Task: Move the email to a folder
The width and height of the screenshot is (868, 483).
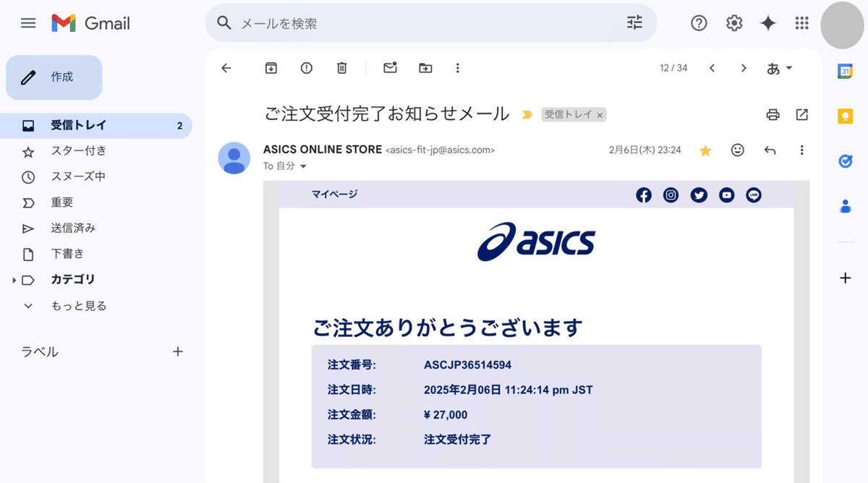Action: (x=425, y=68)
